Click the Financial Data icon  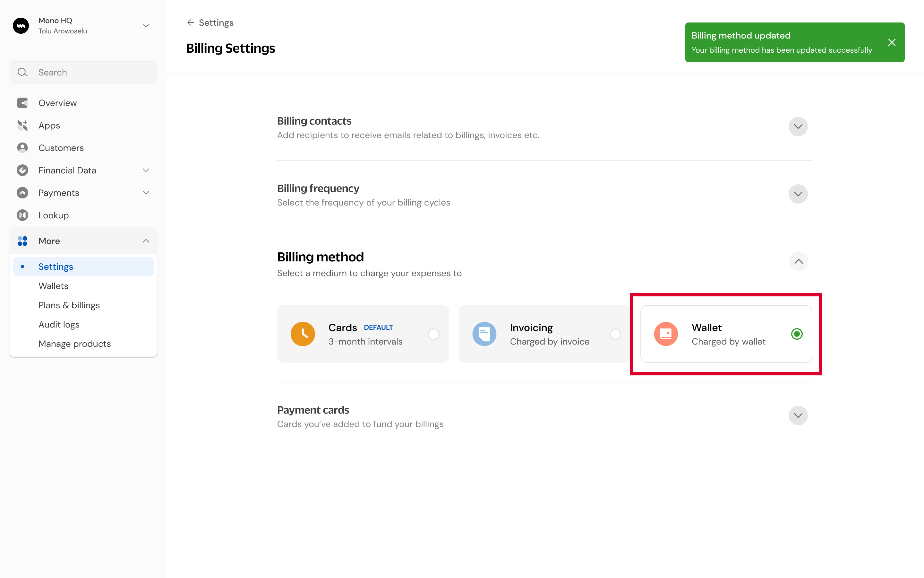(x=22, y=170)
